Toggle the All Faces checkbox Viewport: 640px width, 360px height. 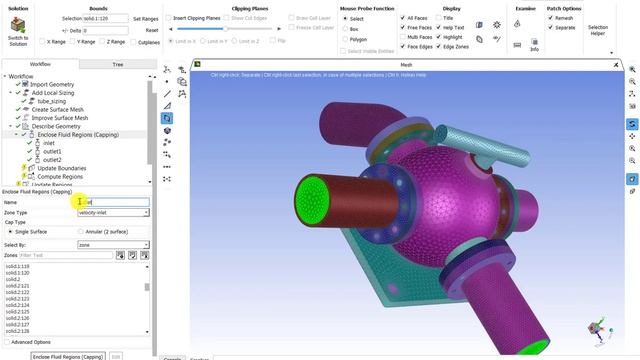point(403,18)
